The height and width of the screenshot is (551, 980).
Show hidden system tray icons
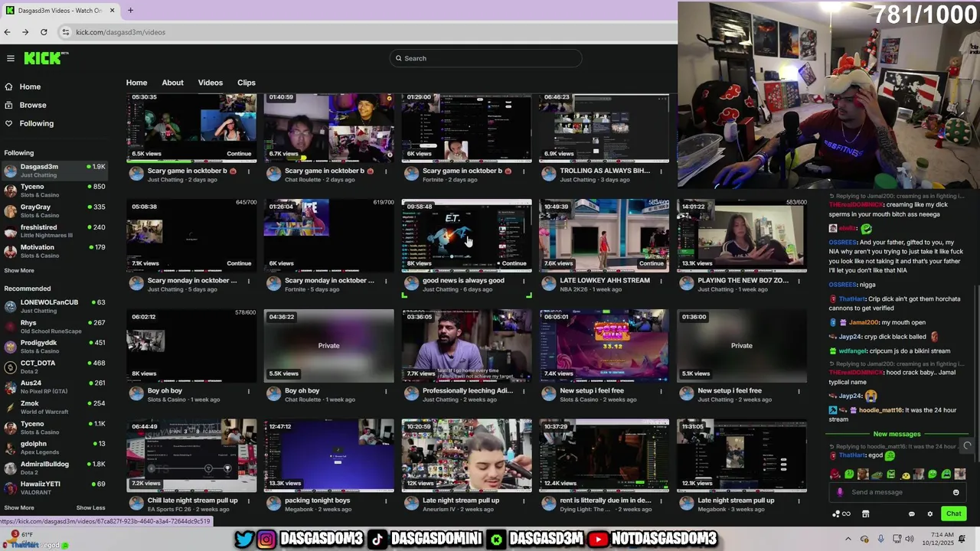tap(848, 539)
